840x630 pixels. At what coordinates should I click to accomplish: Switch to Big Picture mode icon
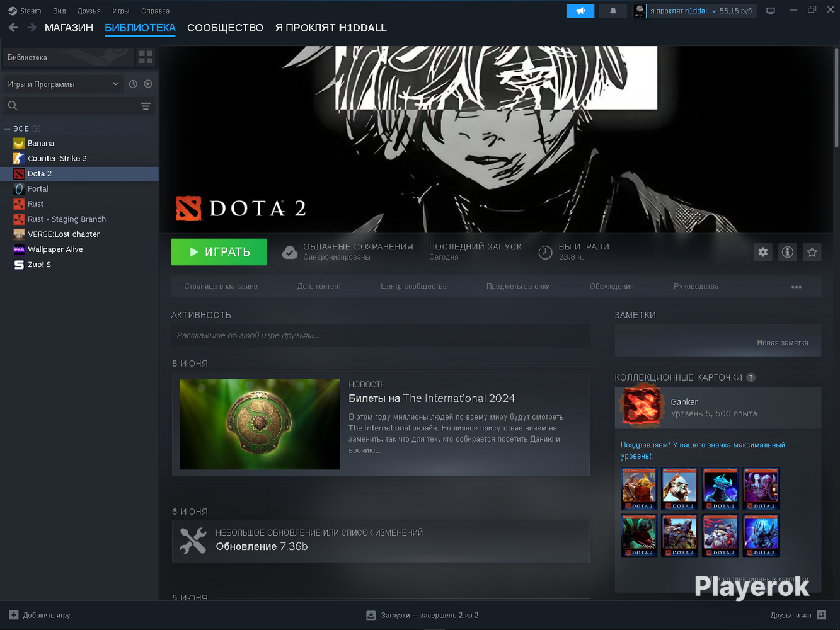(x=771, y=11)
